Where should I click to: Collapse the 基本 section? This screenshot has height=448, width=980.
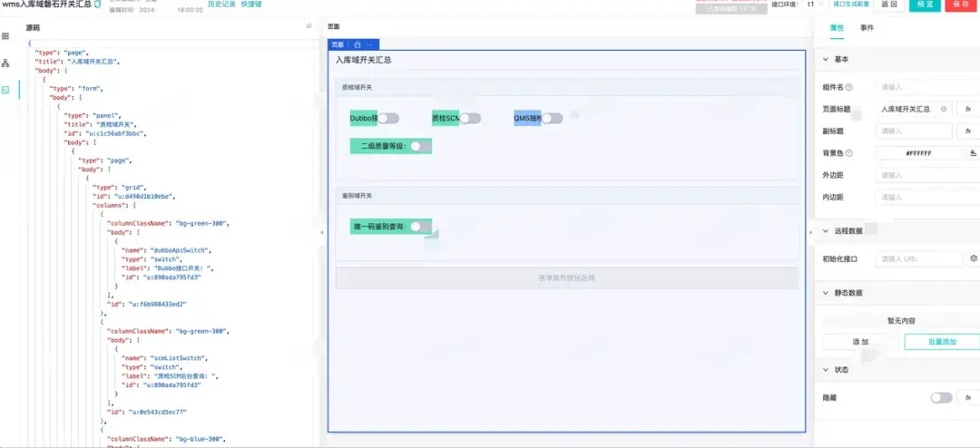point(826,59)
